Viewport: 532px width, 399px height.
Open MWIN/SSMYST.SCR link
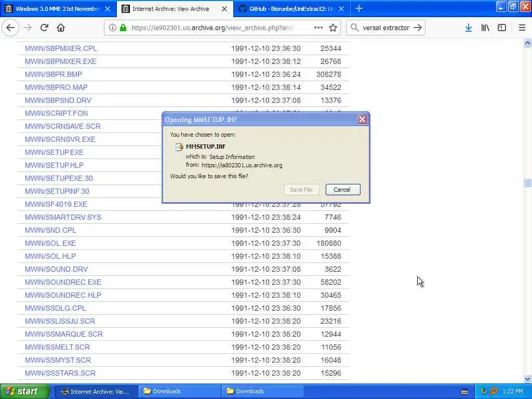tap(58, 360)
